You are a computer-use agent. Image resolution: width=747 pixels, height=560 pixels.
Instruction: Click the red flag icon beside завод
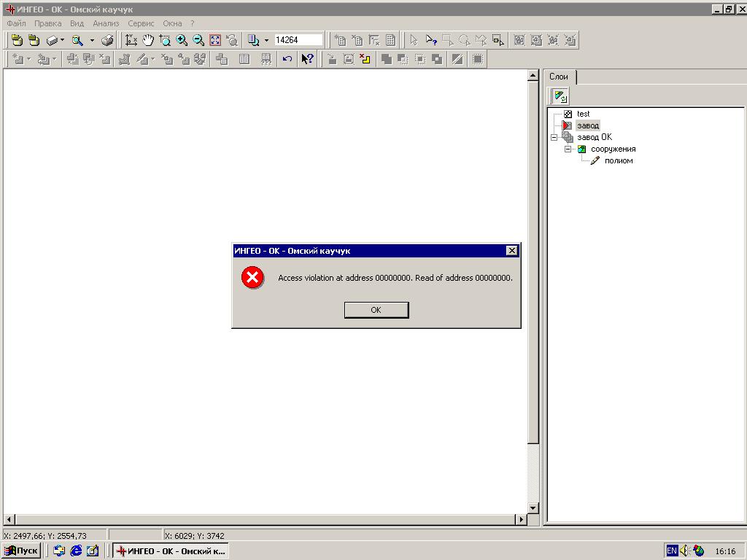567,125
